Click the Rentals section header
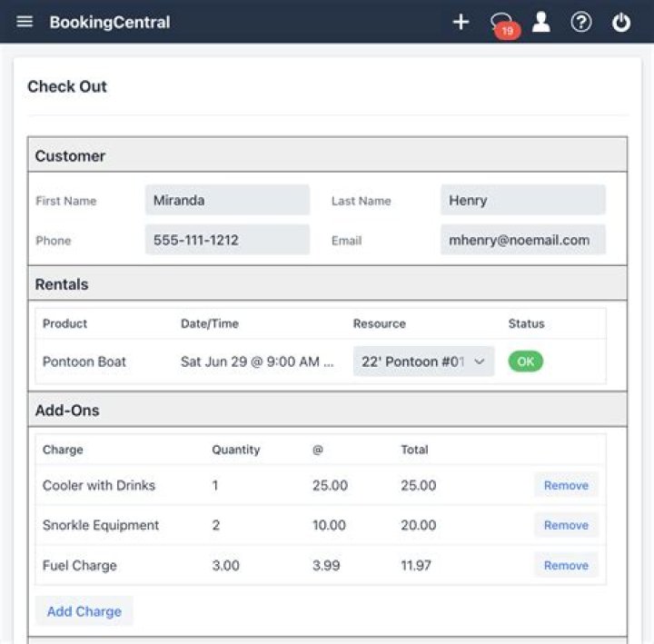 327,284
